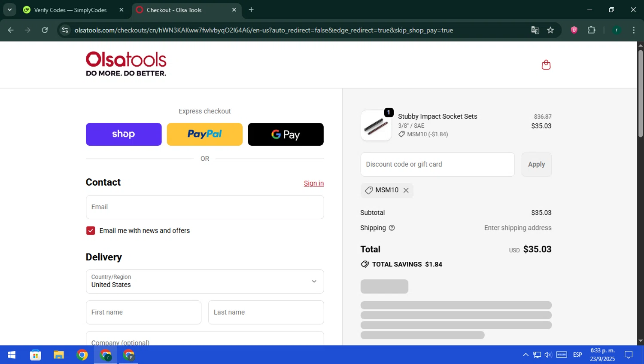
Task: Show hidden system tray icons
Action: [x=526, y=355]
